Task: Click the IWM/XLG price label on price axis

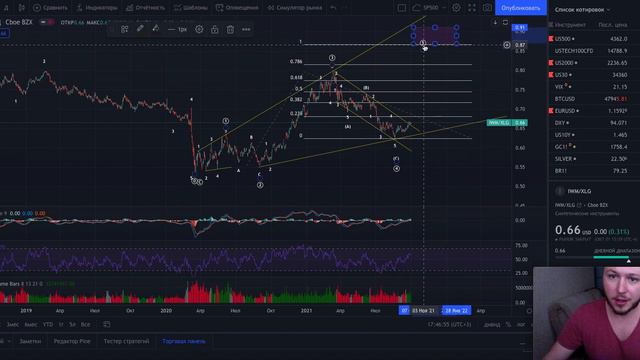Action: point(507,122)
